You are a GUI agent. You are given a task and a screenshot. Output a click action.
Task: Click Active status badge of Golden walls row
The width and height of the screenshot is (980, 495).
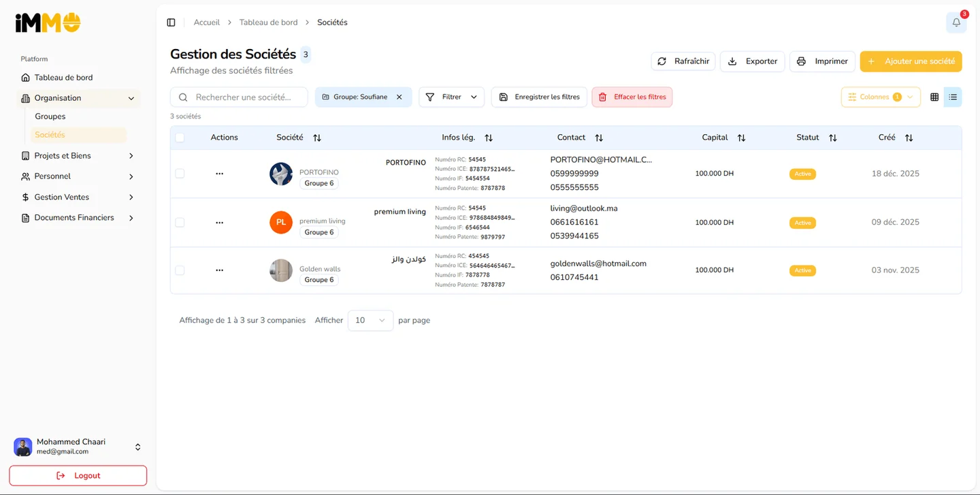pos(803,270)
